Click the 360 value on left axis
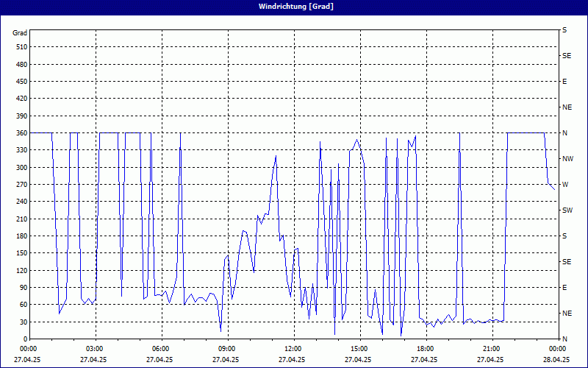Image resolution: width=588 pixels, height=368 pixels. pyautogui.click(x=20, y=132)
